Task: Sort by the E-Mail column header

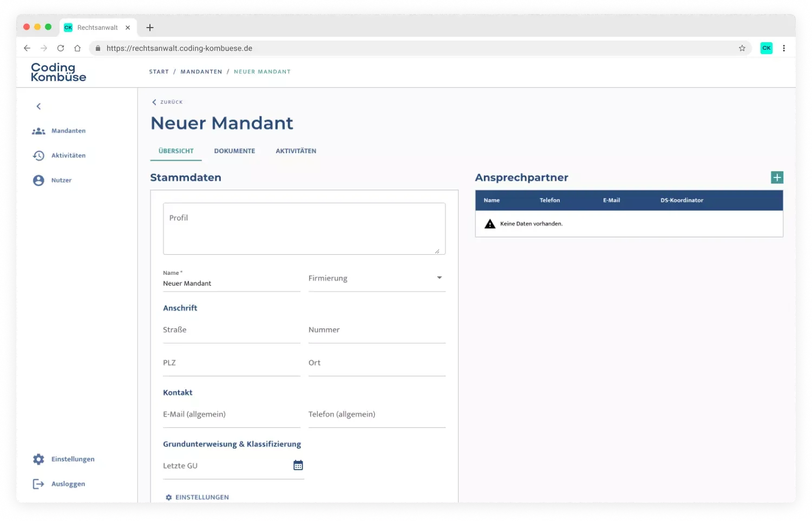Action: tap(612, 200)
